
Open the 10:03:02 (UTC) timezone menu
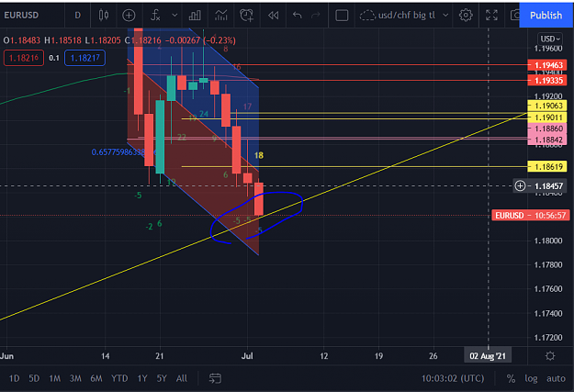[x=453, y=378]
